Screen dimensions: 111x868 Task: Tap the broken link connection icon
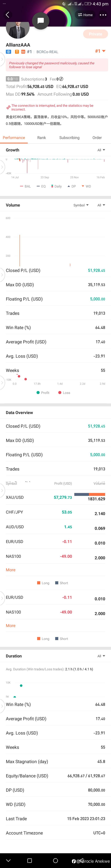[x=8, y=108]
